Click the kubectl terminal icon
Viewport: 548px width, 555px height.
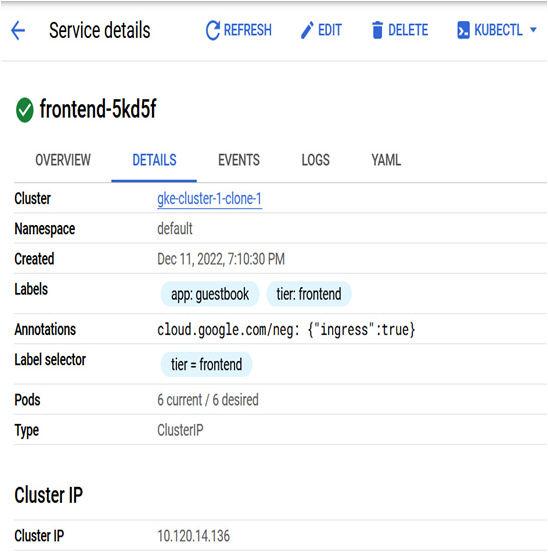(463, 30)
